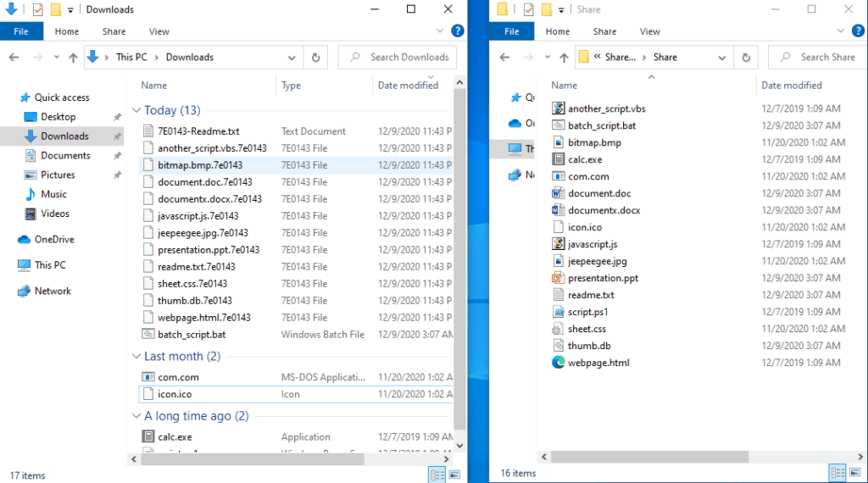Click Back arrow in Downloads window
The height and width of the screenshot is (483, 868).
click(14, 57)
